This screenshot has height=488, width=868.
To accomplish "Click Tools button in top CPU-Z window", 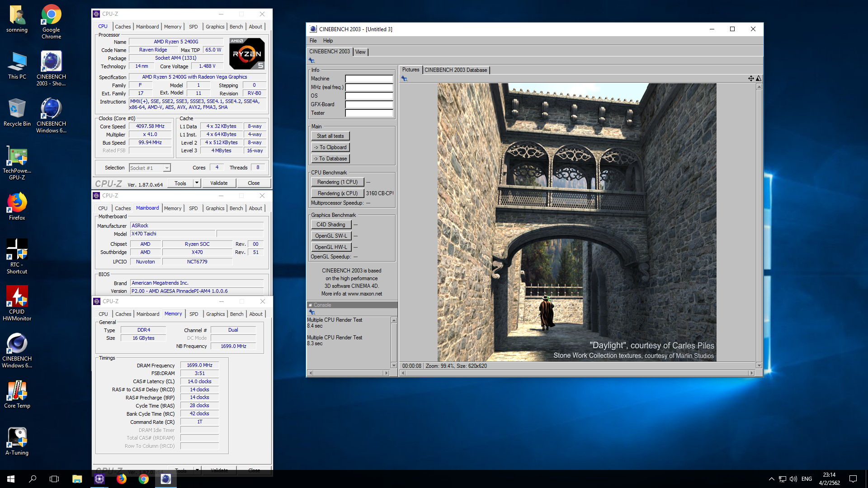I will coord(180,183).
